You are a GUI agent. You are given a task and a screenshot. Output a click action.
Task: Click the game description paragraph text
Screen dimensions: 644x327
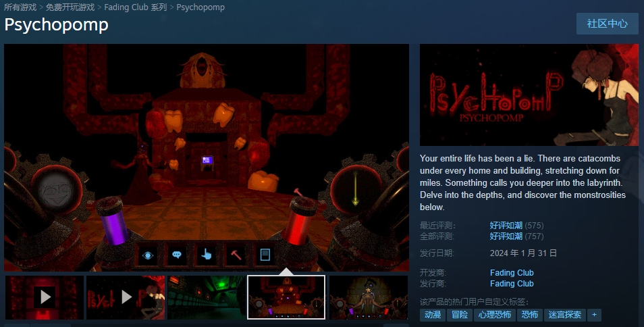tap(523, 183)
